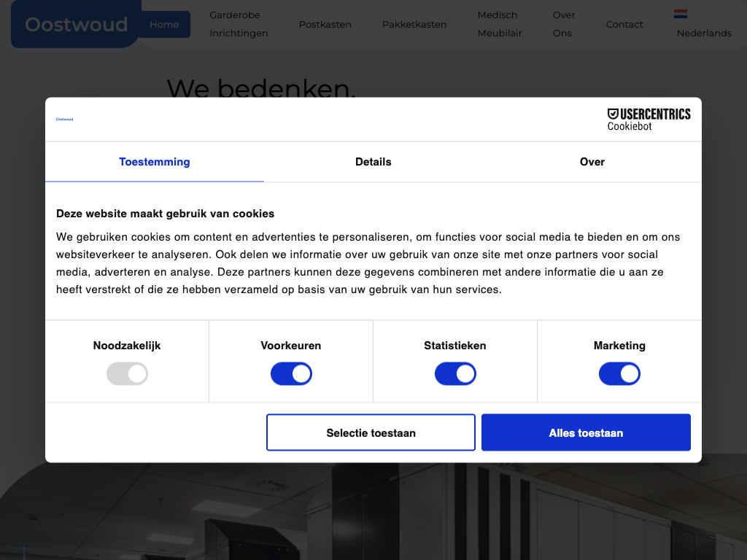Click the Oostwoud logo in the header
The height and width of the screenshot is (560, 747).
tap(76, 24)
